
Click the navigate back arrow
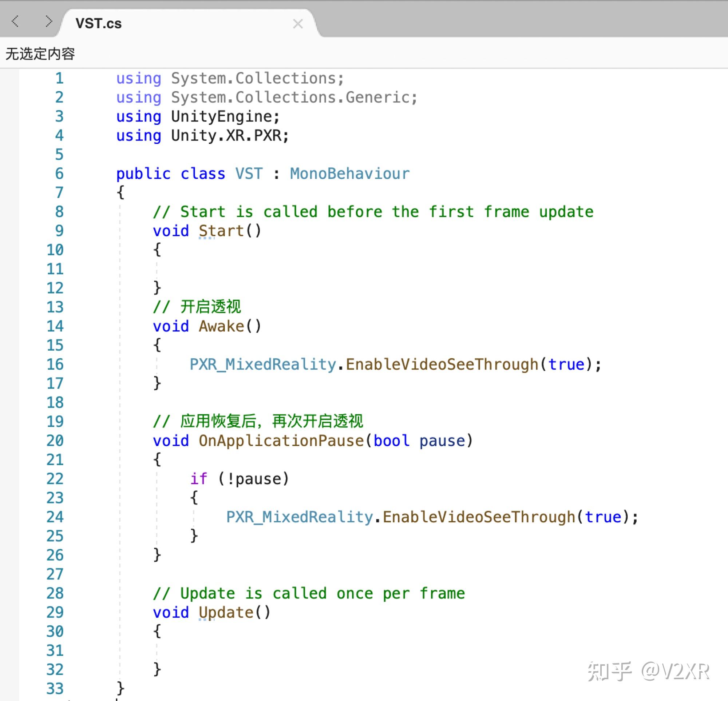(x=16, y=21)
